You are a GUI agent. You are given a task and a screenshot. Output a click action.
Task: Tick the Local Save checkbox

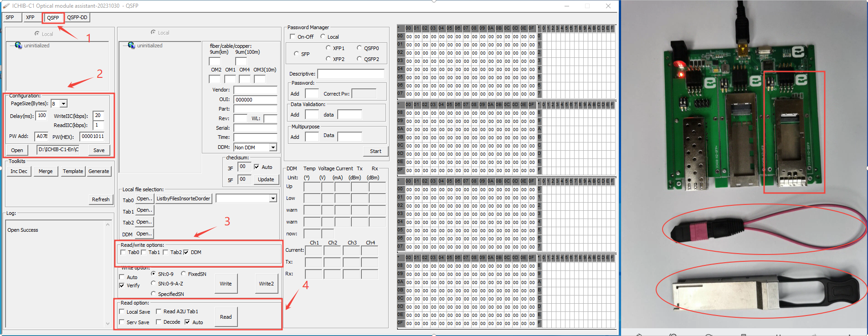(x=122, y=312)
